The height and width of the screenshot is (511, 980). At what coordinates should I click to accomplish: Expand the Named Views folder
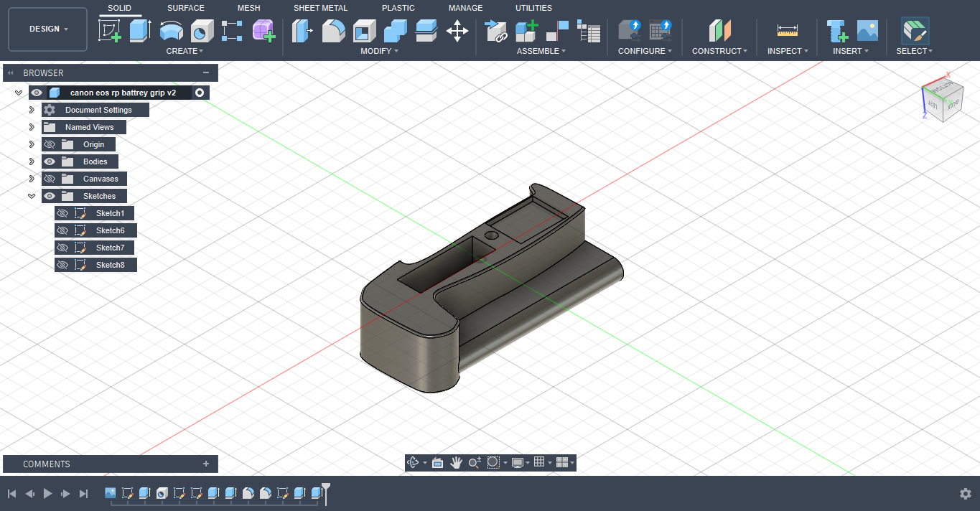tap(32, 127)
